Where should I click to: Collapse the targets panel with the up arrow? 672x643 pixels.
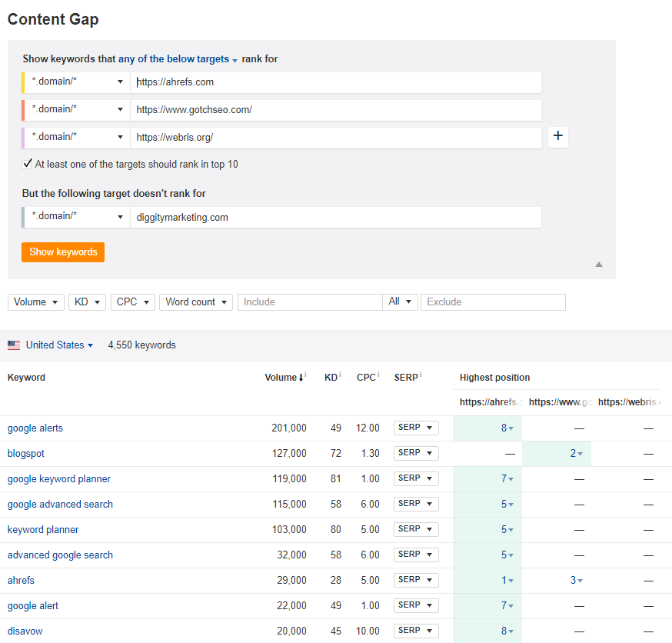[599, 265]
